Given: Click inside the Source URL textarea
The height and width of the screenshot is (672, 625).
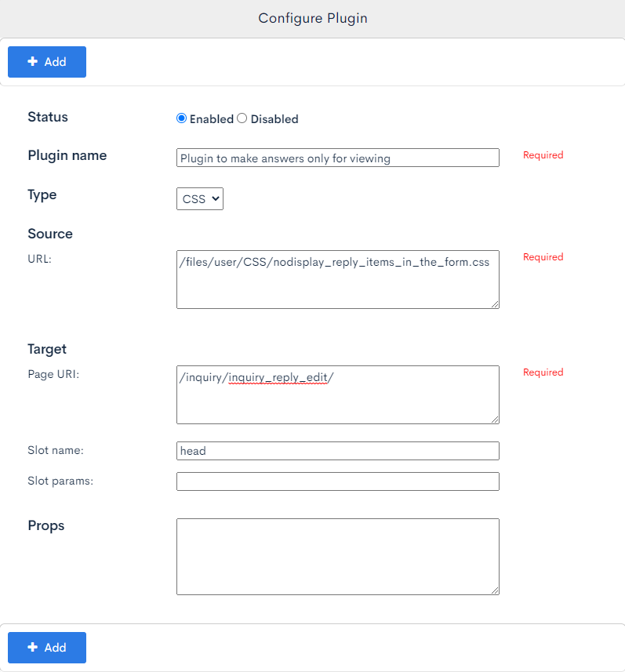Looking at the screenshot, I should click(x=337, y=279).
